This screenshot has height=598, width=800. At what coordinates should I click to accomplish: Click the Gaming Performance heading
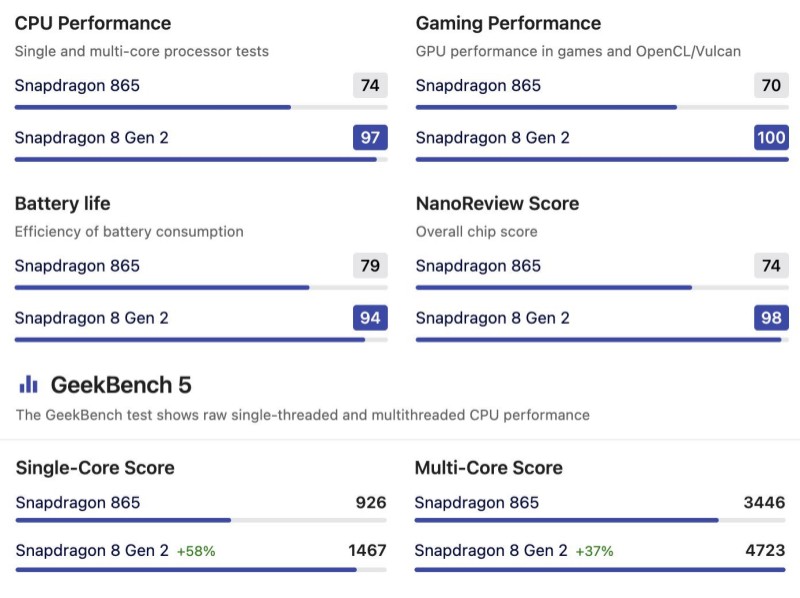[508, 23]
